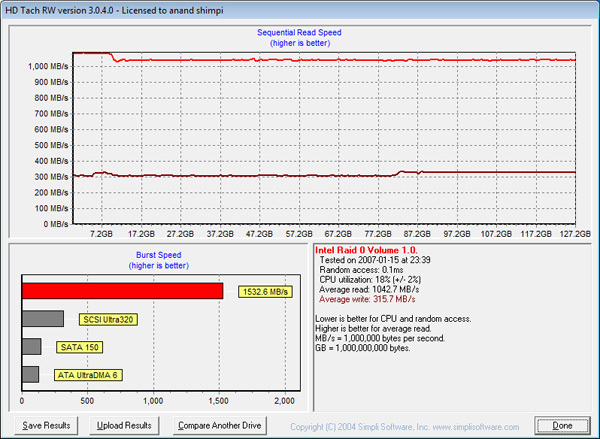Click the 700 MB/s axis label
This screenshot has height=439, width=600.
51,114
